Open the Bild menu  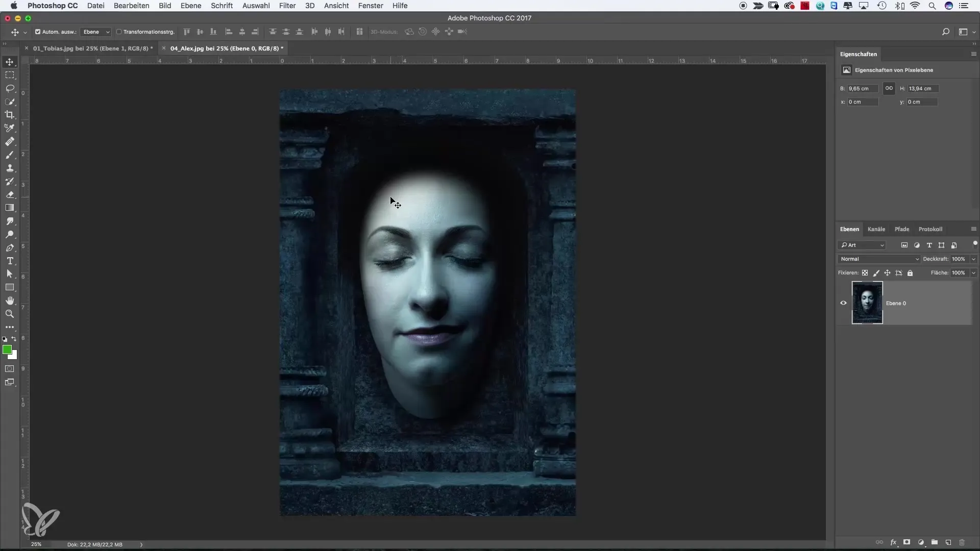point(165,6)
